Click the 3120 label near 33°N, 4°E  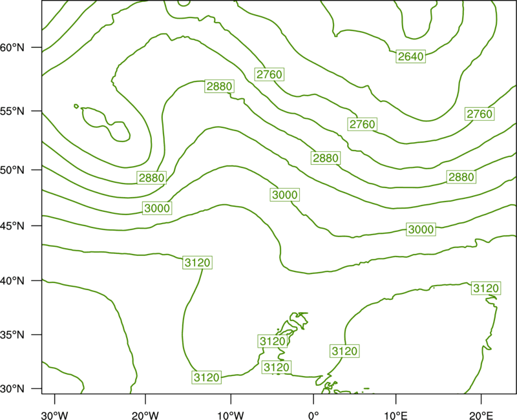(344, 351)
